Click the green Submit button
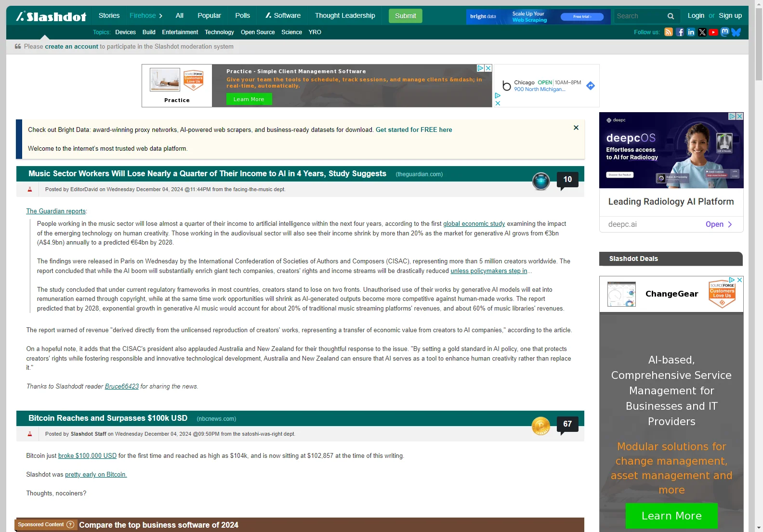 (406, 16)
